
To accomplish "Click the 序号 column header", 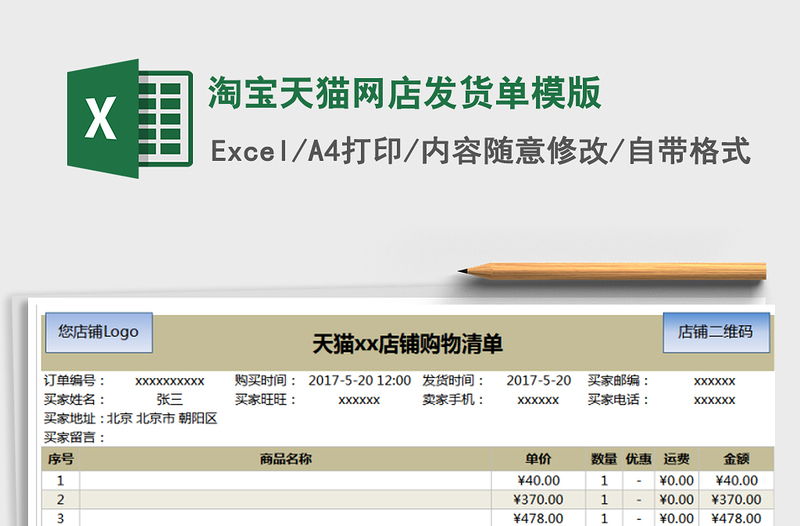I will coord(61,459).
